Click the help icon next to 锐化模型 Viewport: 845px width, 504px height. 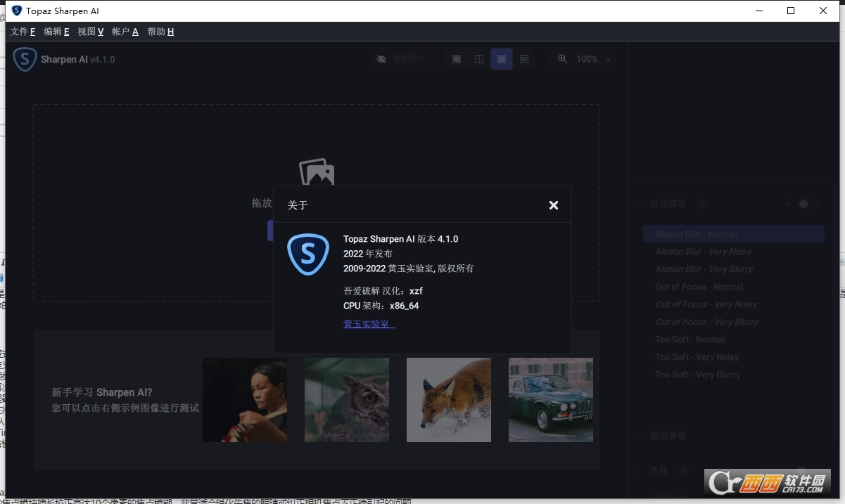click(701, 204)
